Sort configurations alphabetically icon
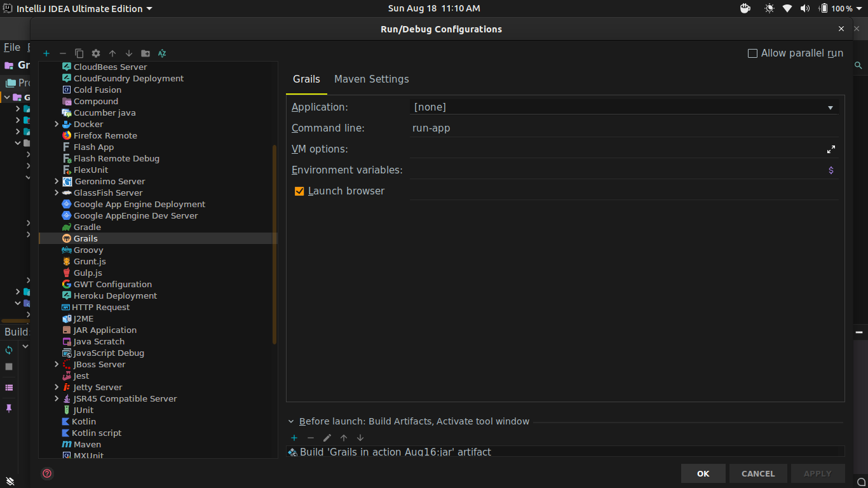The image size is (868, 488). click(162, 53)
